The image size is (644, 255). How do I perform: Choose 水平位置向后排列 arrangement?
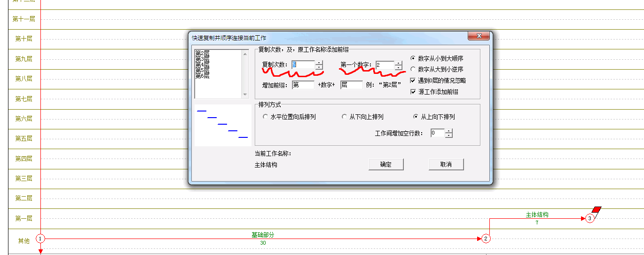[290, 117]
